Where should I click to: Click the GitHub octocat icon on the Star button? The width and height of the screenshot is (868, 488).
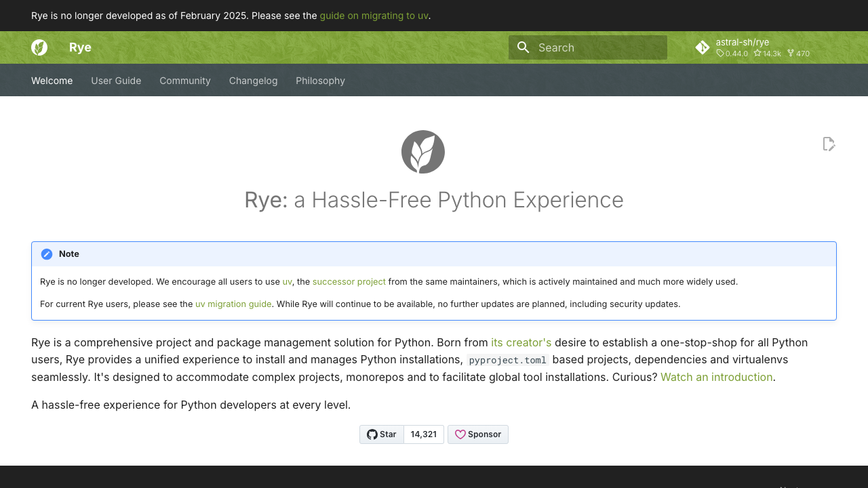tap(374, 434)
